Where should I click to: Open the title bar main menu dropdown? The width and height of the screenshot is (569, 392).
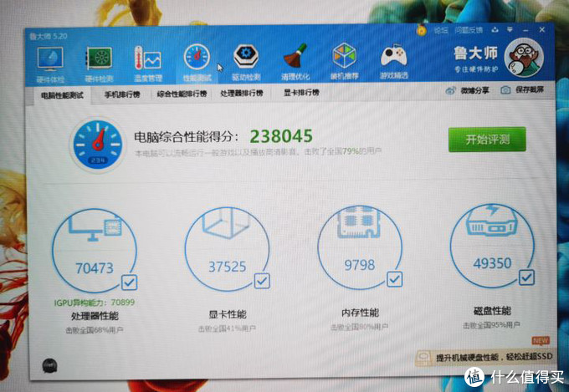coord(510,29)
